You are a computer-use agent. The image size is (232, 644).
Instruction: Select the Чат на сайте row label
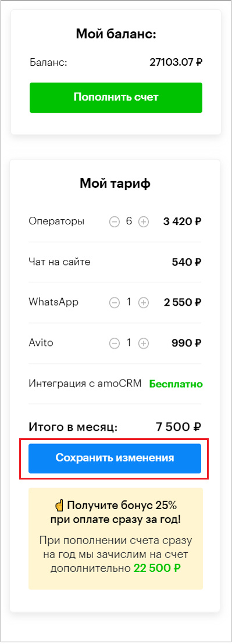point(59,262)
